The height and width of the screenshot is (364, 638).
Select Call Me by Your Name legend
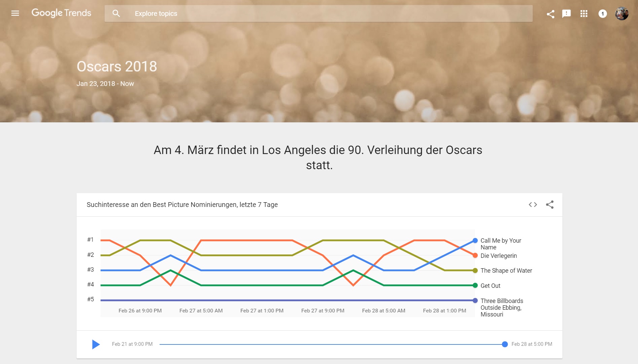click(501, 244)
